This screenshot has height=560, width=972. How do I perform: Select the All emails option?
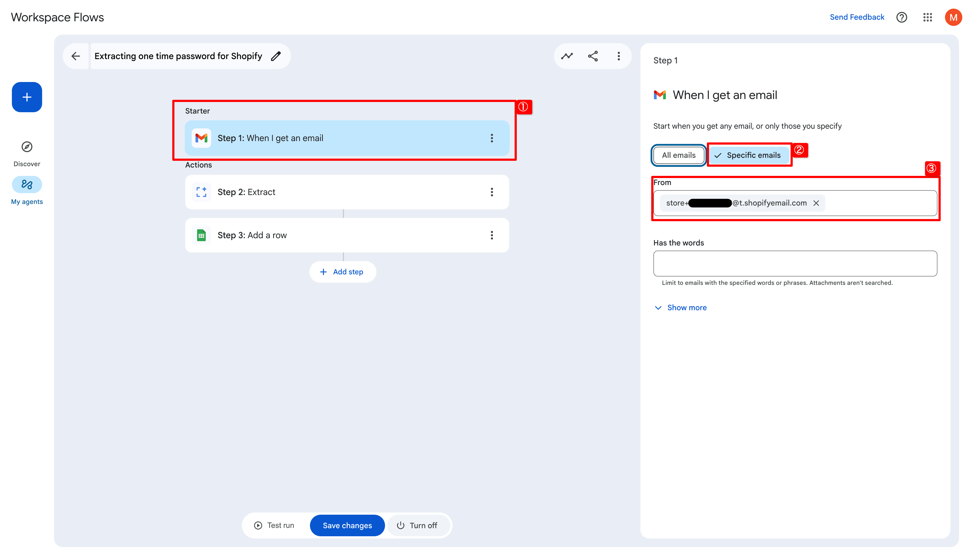pos(678,155)
